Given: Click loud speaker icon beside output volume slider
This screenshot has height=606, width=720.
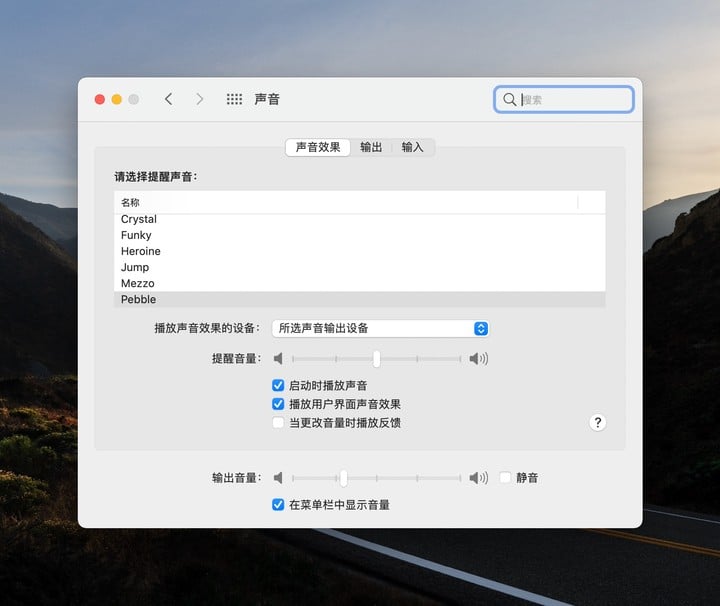Looking at the screenshot, I should 478,478.
